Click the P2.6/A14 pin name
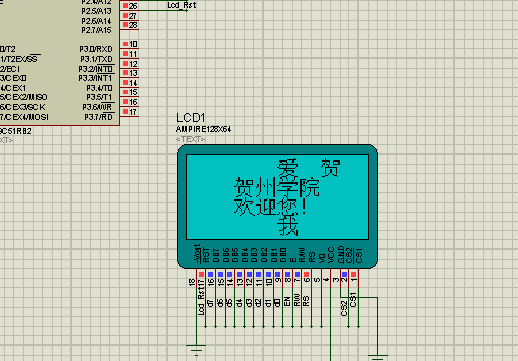 96,21
